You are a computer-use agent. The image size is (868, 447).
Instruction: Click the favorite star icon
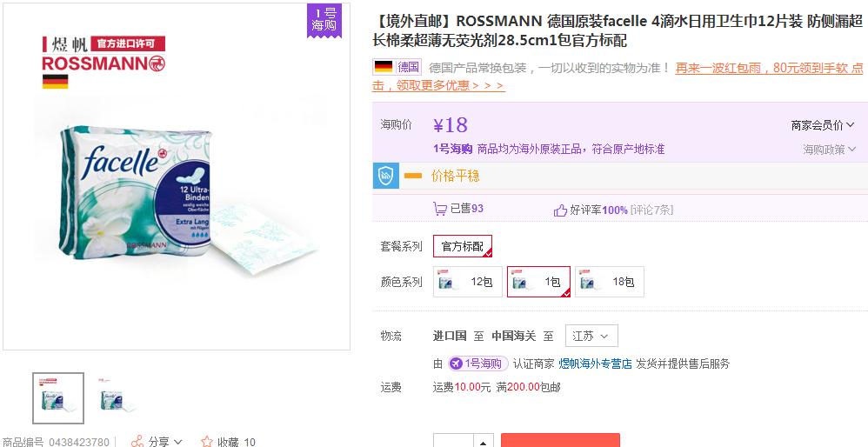pyautogui.click(x=207, y=441)
